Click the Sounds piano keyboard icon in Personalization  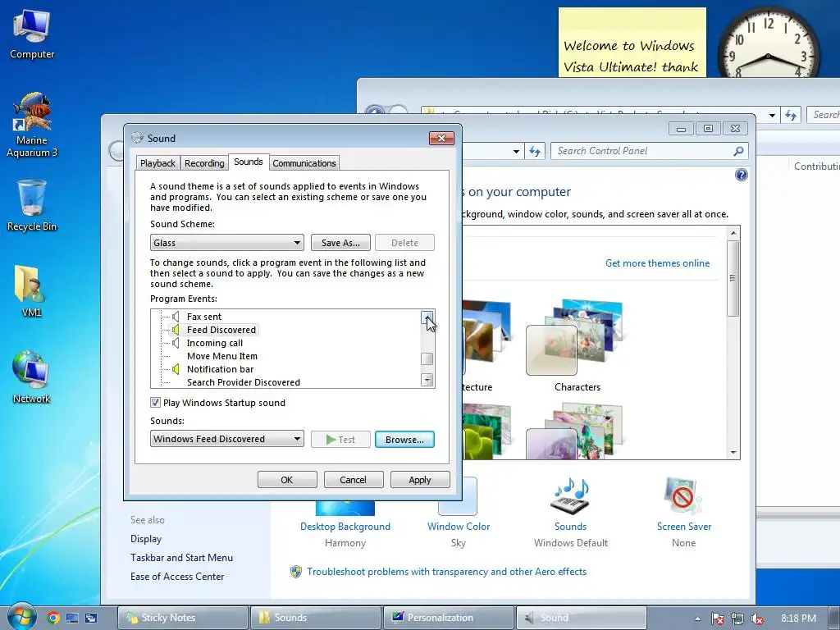(570, 495)
